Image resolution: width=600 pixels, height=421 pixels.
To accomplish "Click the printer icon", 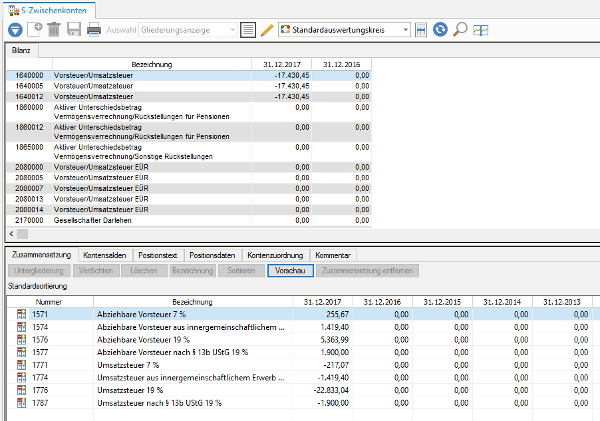I will pyautogui.click(x=94, y=29).
